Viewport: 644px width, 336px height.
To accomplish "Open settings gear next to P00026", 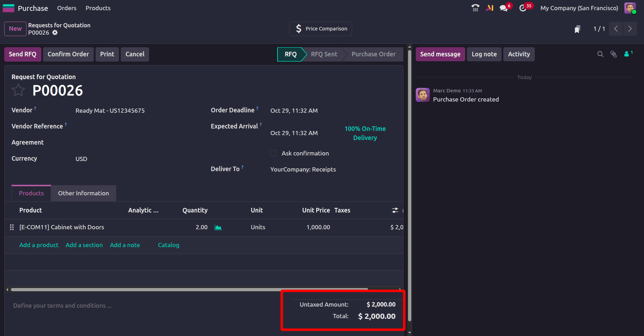I will coord(55,32).
